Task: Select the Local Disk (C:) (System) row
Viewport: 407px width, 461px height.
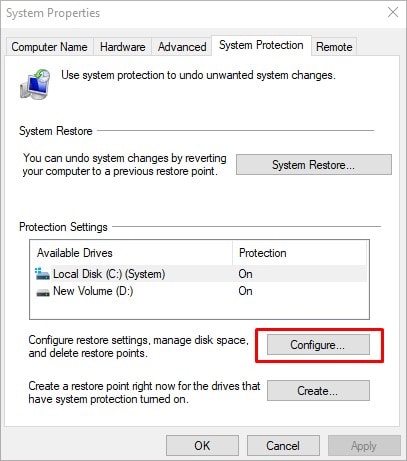Action: [199, 274]
